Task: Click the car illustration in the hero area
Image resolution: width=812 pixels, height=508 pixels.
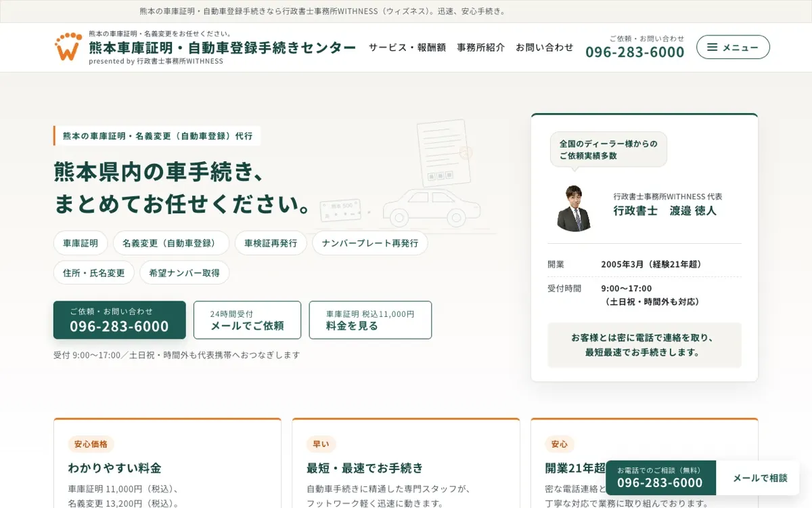Action: [431, 207]
